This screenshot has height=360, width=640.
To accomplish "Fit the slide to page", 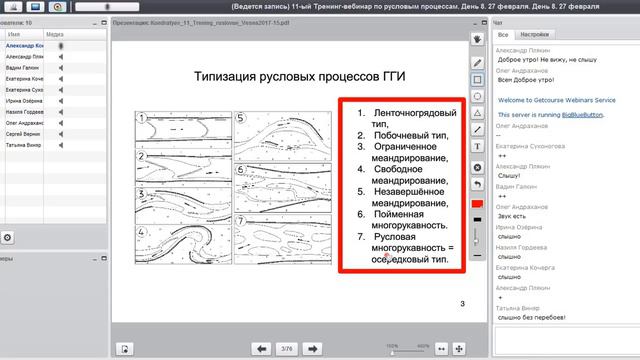I will tap(459, 349).
